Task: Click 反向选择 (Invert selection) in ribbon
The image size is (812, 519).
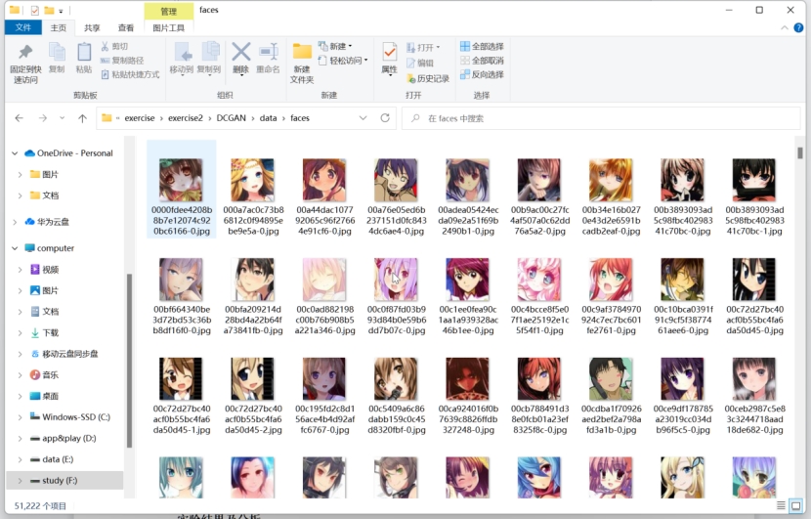Action: 482,74
